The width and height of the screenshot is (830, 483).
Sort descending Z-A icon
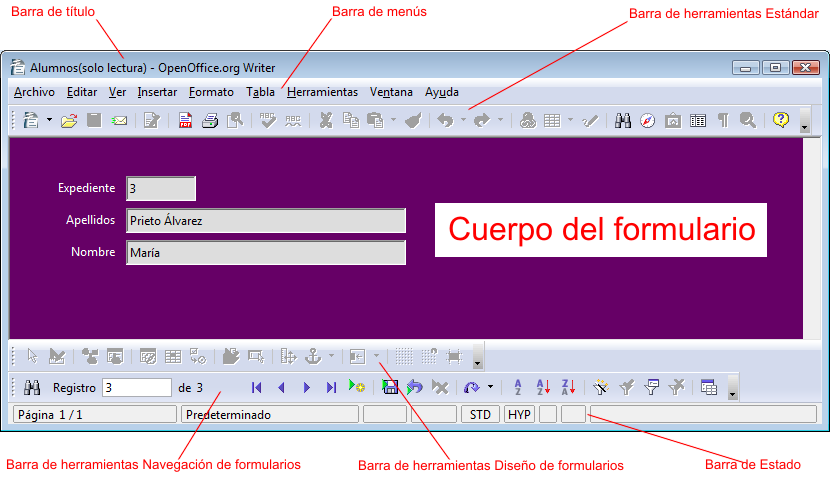point(569,387)
